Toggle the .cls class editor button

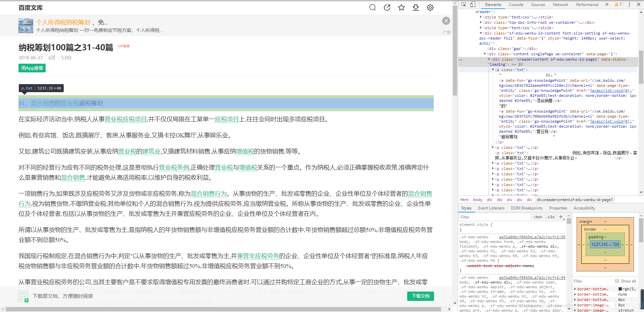(x=550, y=217)
